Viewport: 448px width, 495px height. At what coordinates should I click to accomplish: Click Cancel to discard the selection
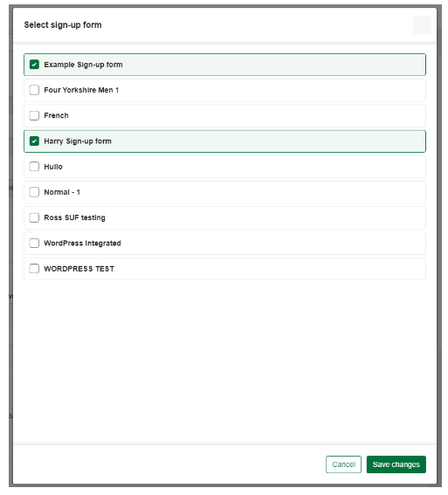point(343,464)
